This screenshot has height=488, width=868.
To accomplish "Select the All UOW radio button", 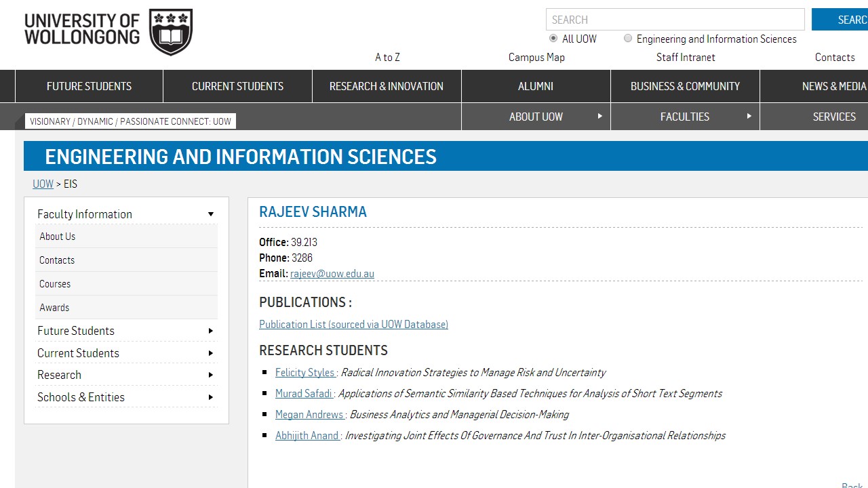I will [x=553, y=39].
